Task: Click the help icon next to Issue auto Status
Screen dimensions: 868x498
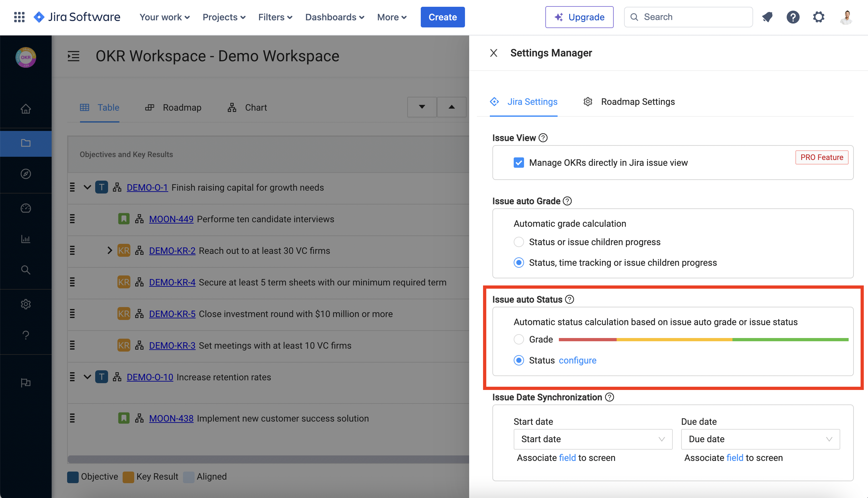Action: pyautogui.click(x=569, y=299)
